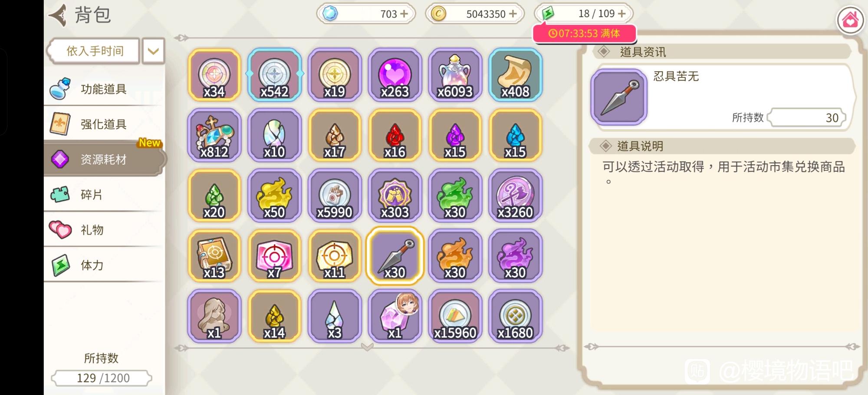This screenshot has height=395, width=868.
Task: Open the 礼物 category
Action: pyautogui.click(x=104, y=229)
